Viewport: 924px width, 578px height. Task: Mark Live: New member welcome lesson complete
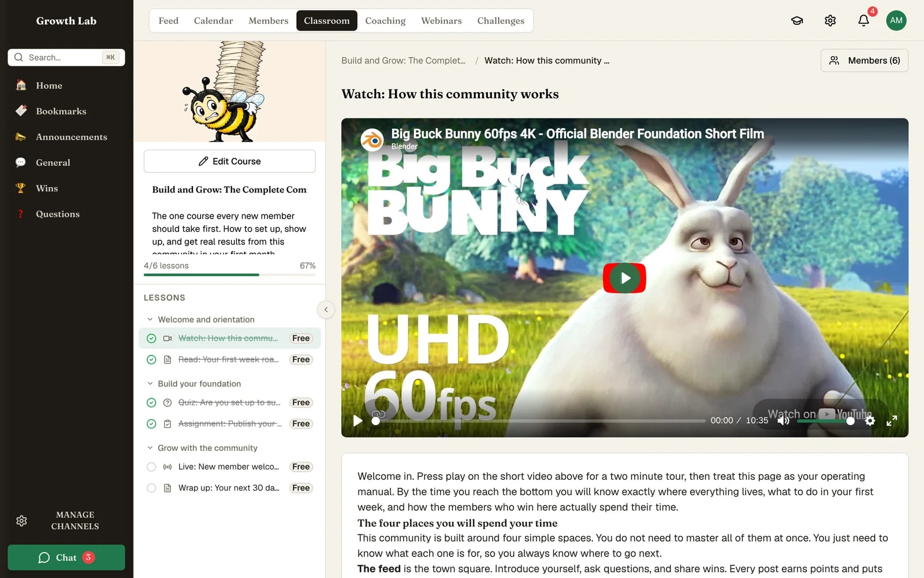pyautogui.click(x=151, y=467)
